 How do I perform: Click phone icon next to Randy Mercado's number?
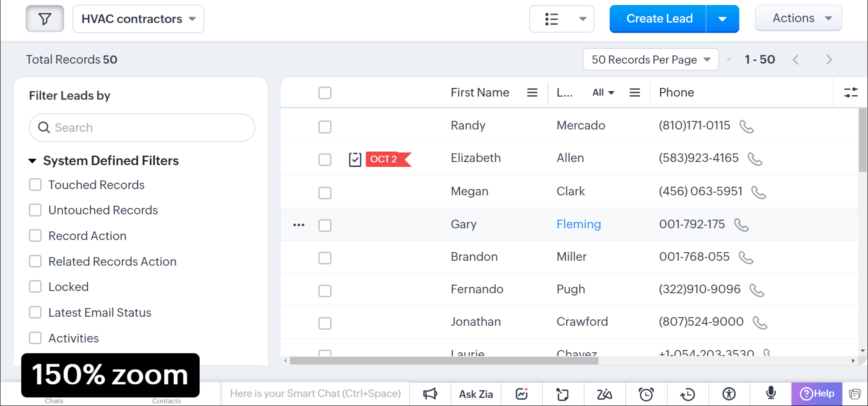click(746, 127)
